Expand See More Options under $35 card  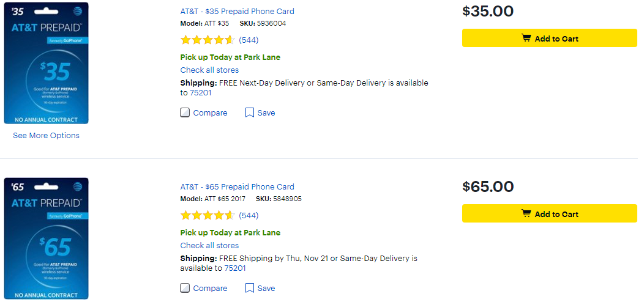pos(46,135)
